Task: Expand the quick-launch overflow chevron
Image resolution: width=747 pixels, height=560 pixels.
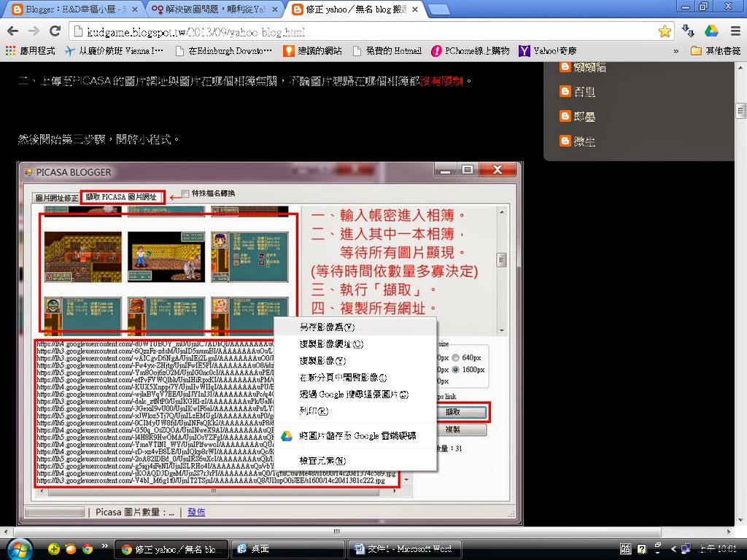Action: (104, 545)
